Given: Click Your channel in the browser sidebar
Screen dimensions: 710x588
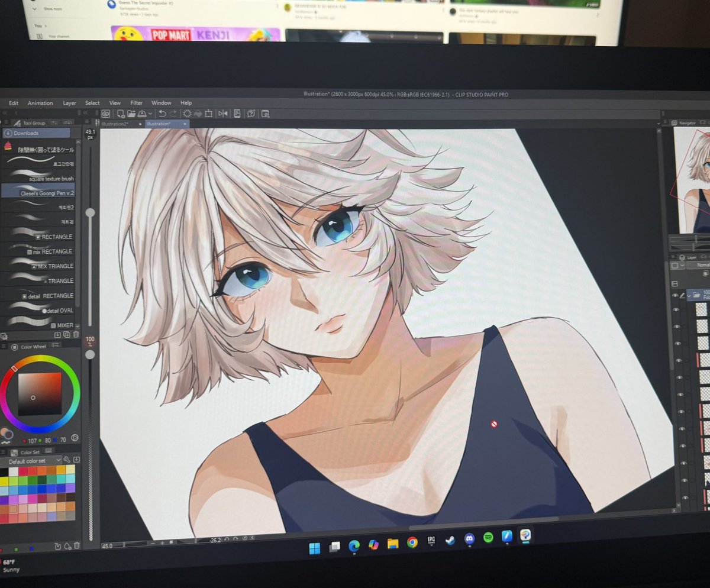Looking at the screenshot, I should click(x=53, y=36).
